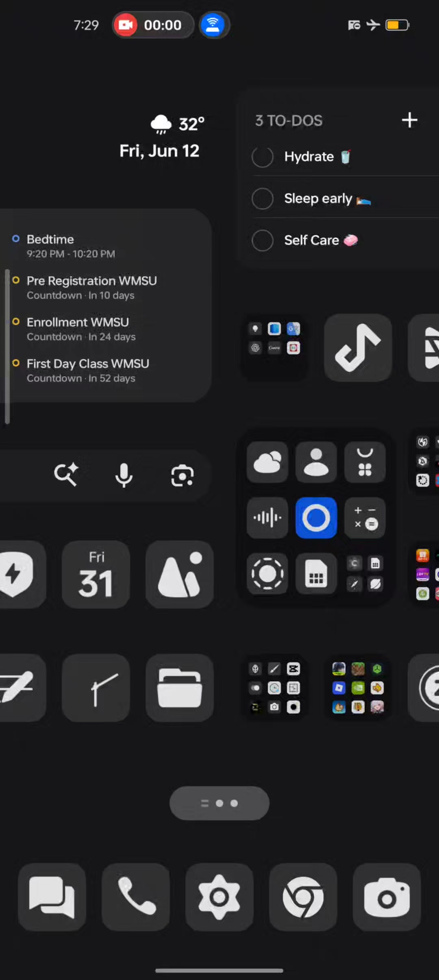This screenshot has width=439, height=980.
Task: Open the phone dialer in dock
Action: 136,897
